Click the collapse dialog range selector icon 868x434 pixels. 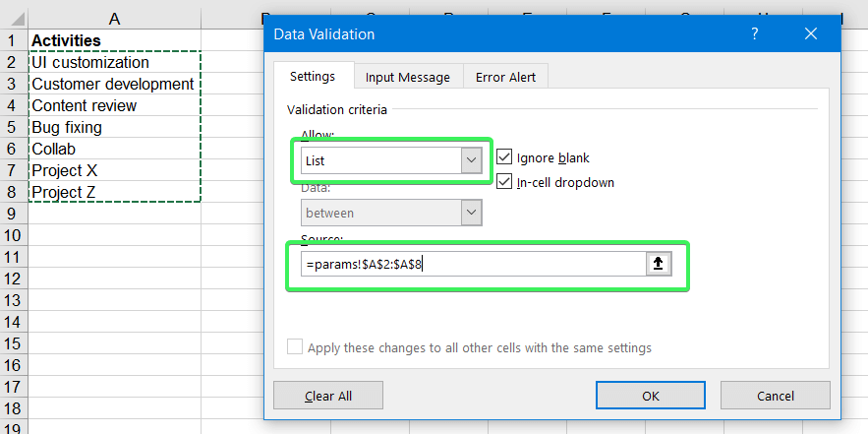(x=659, y=264)
